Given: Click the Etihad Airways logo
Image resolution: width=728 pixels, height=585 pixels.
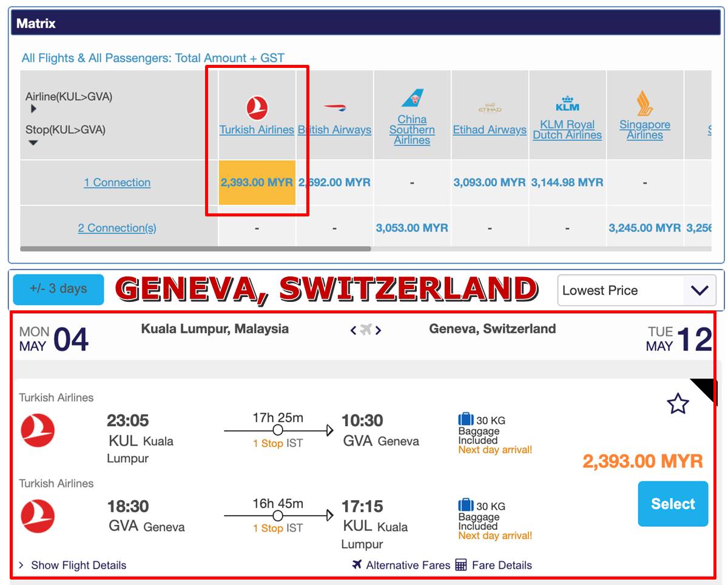Looking at the screenshot, I should (490, 109).
